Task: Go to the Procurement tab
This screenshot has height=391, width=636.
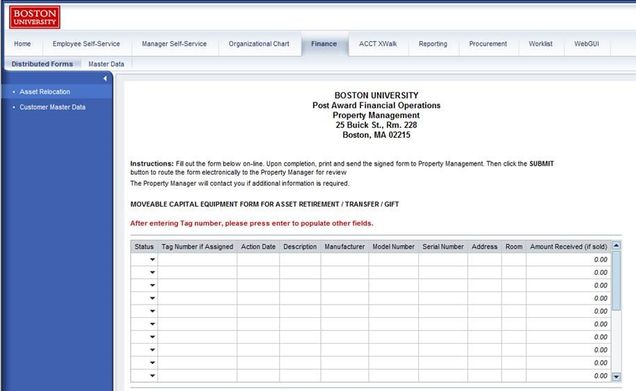Action: 488,44
